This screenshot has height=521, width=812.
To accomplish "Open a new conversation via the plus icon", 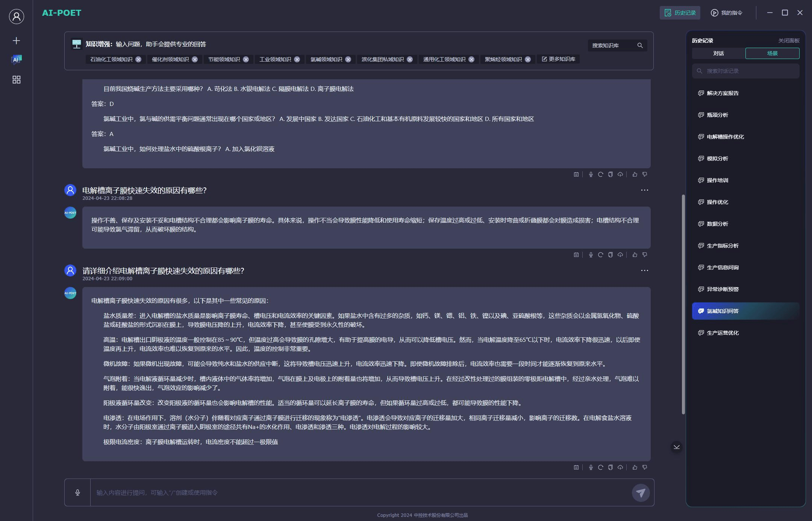I will pos(16,41).
